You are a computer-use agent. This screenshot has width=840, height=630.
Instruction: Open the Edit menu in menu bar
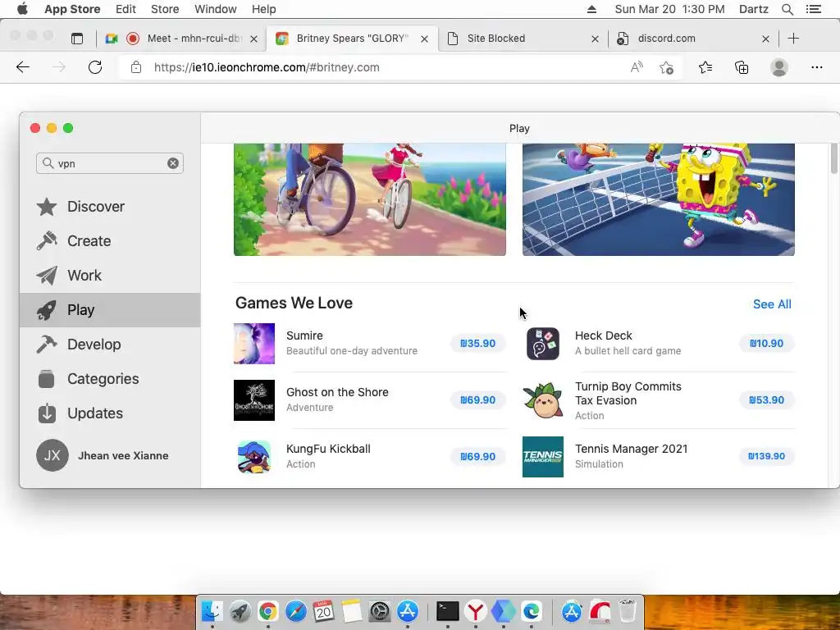[x=126, y=9]
